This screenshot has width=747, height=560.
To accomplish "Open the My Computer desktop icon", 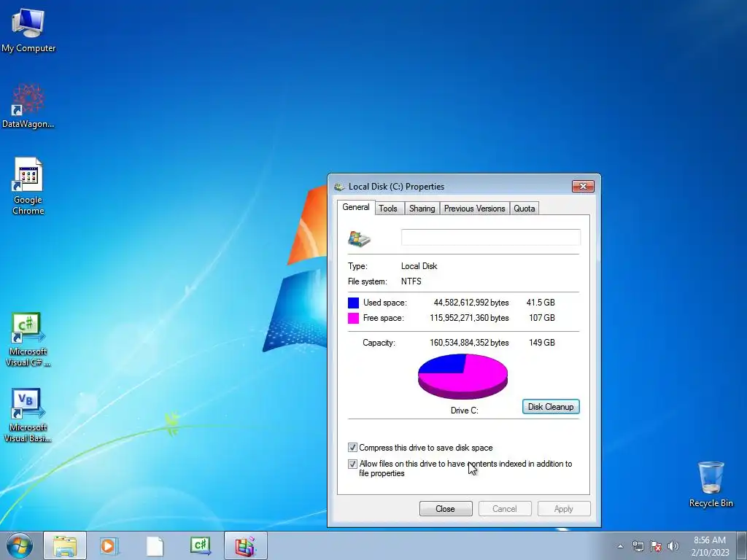I will click(28, 29).
